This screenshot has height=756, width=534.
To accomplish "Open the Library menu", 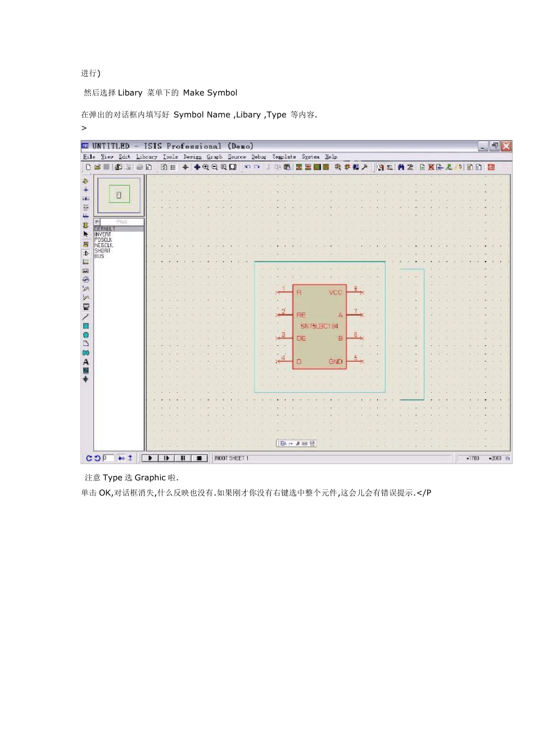I will click(x=147, y=157).
